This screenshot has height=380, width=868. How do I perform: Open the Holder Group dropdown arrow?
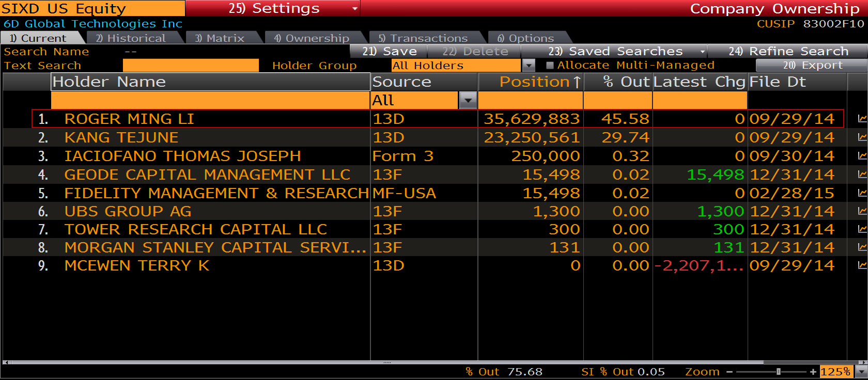click(x=529, y=65)
